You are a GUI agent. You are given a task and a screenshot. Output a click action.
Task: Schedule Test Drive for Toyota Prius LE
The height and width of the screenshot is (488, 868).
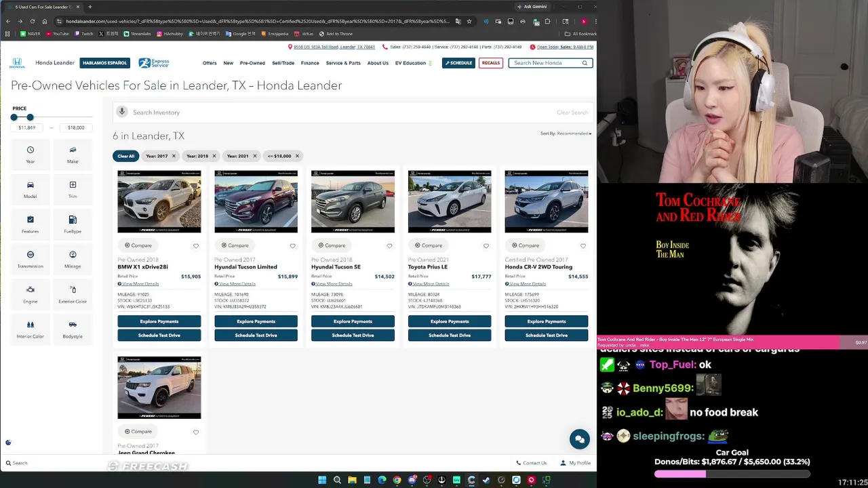coord(450,335)
